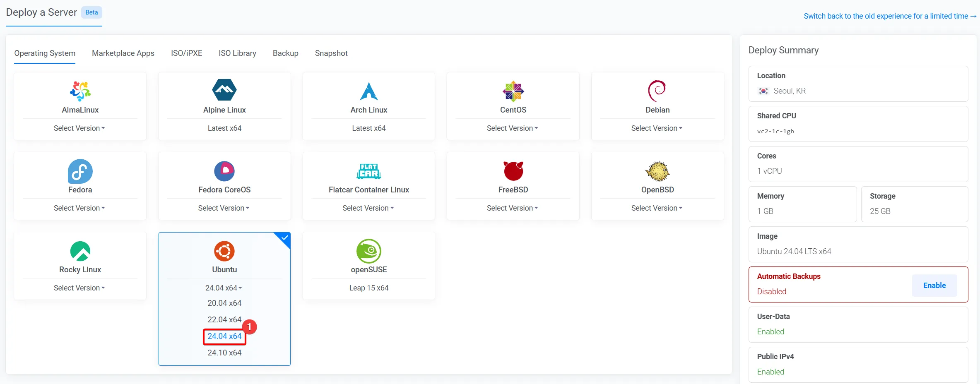Expand CentOS Select Version dropdown
Screen dimensions: 980x384
pos(512,128)
